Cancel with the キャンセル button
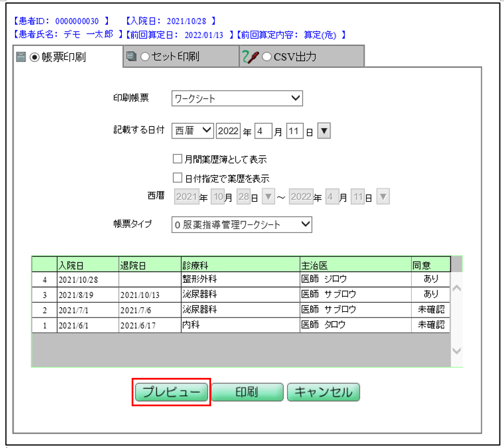The height and width of the screenshot is (448, 504). (323, 392)
